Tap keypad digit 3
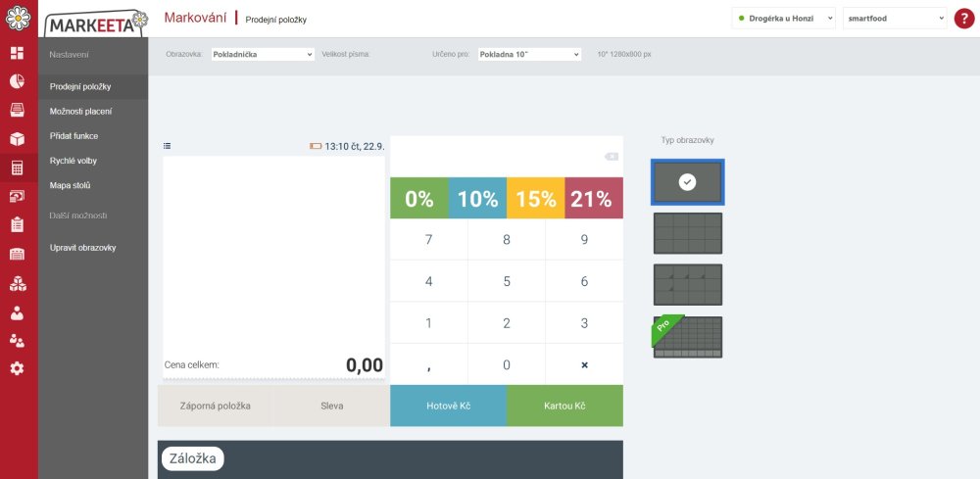 pos(584,323)
